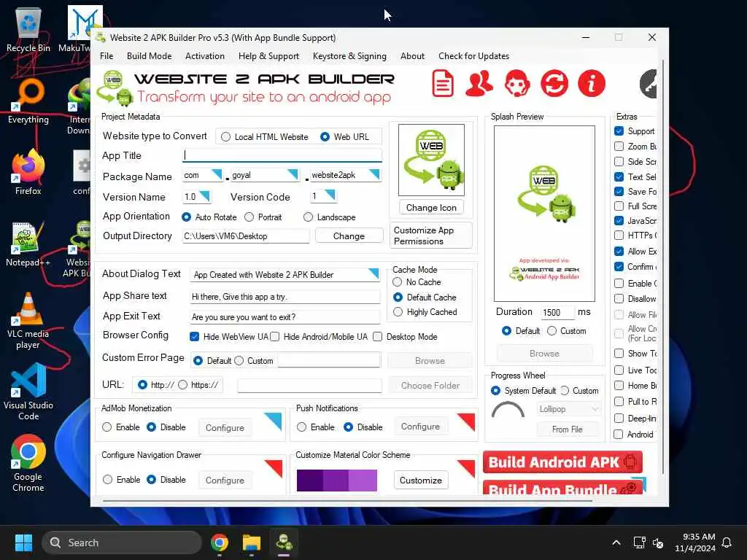747x560 pixels.
Task: Click the App Title input field
Action: pyautogui.click(x=282, y=155)
